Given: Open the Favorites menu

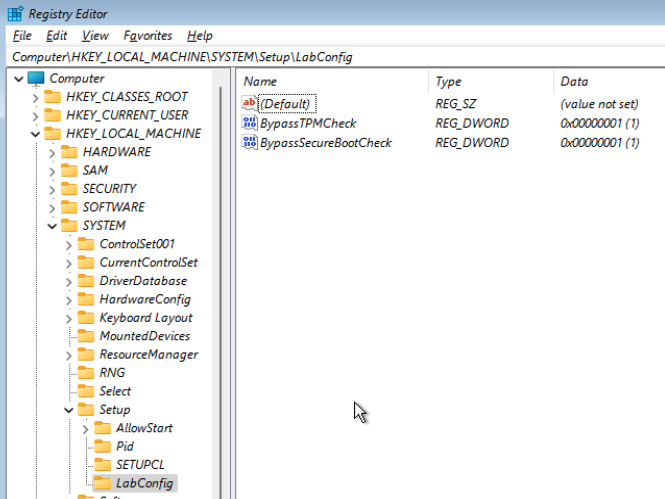Looking at the screenshot, I should point(155,36).
